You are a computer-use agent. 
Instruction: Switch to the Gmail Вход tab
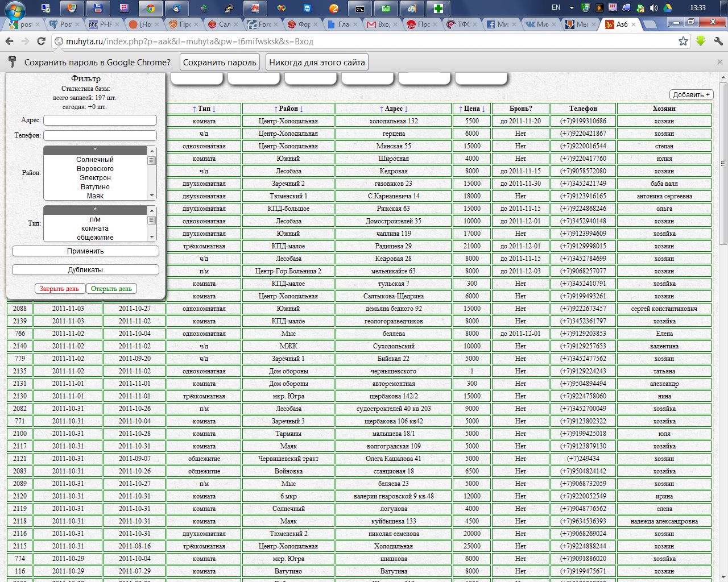(x=379, y=24)
